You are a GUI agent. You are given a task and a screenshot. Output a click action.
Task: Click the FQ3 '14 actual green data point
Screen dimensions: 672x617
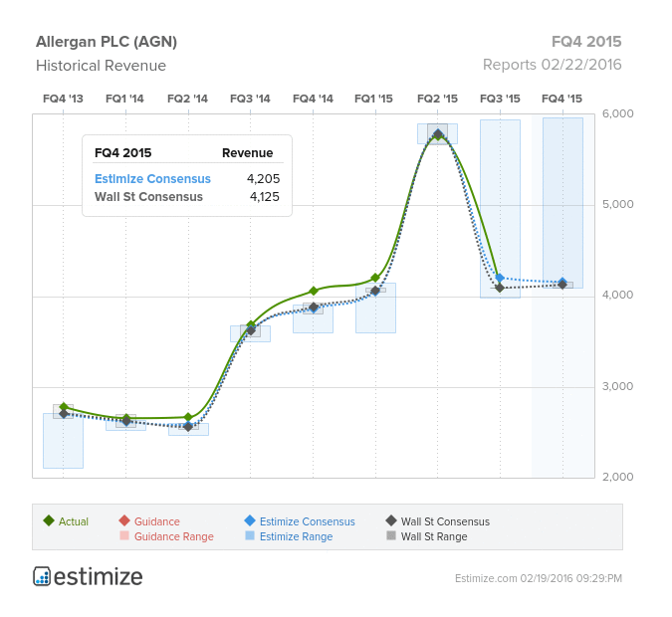pos(251,325)
